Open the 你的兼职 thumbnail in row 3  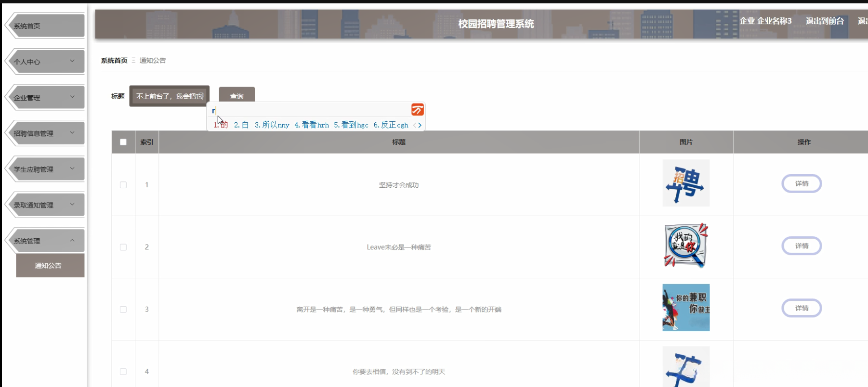686,308
